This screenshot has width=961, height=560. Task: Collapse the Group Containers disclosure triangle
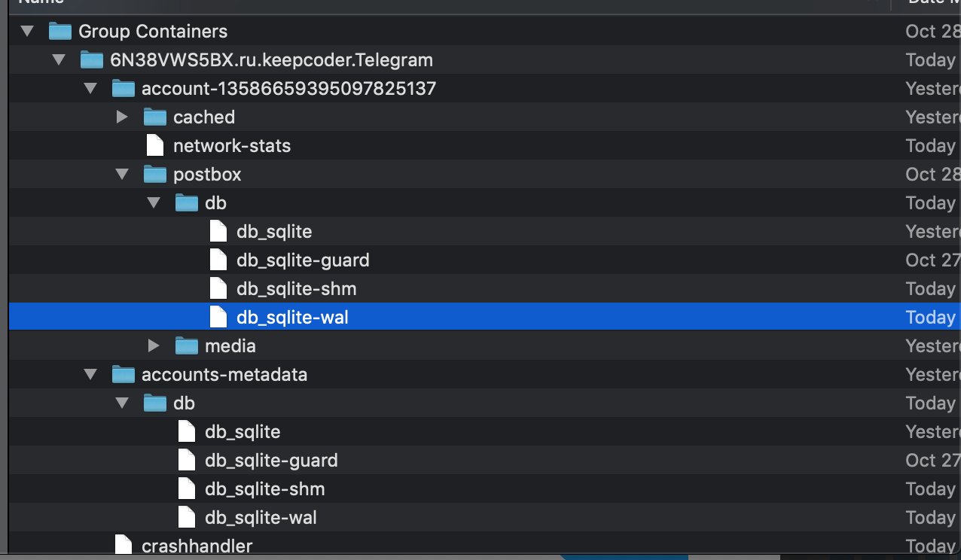(27, 31)
